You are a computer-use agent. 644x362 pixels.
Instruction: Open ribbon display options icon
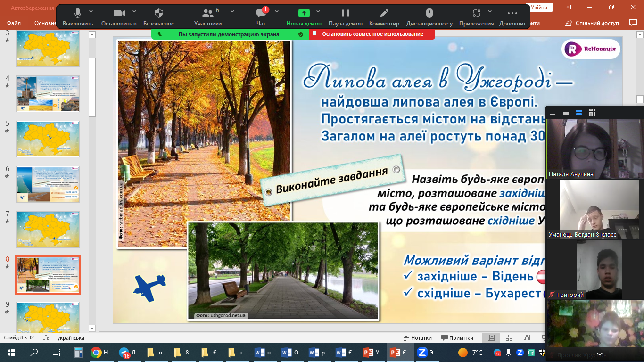coord(568,7)
